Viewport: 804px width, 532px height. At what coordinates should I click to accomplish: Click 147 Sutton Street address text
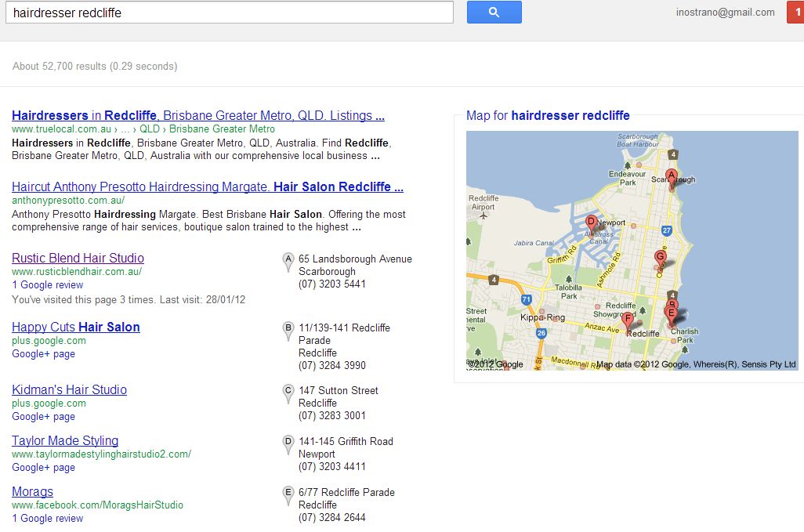coord(339,390)
